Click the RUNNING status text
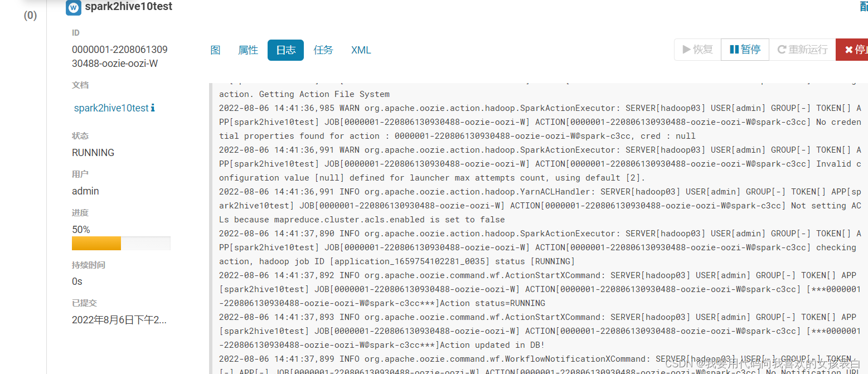The image size is (868, 374). (93, 153)
